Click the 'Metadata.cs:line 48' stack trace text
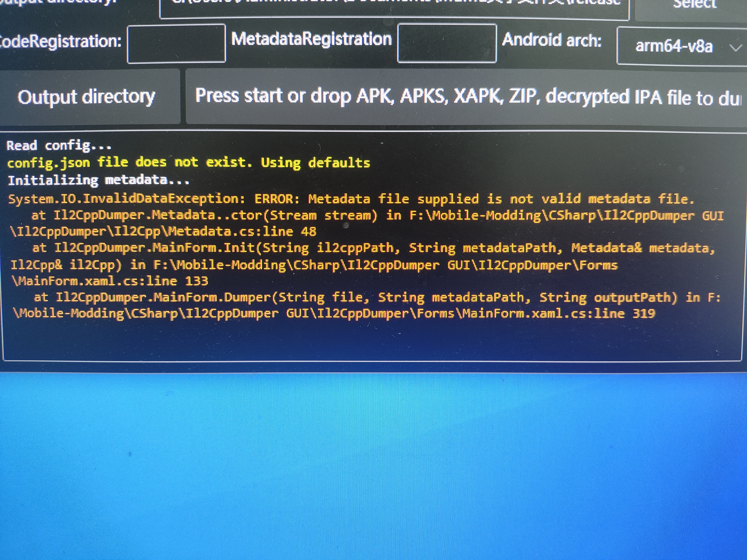This screenshot has height=560, width=747. [242, 232]
